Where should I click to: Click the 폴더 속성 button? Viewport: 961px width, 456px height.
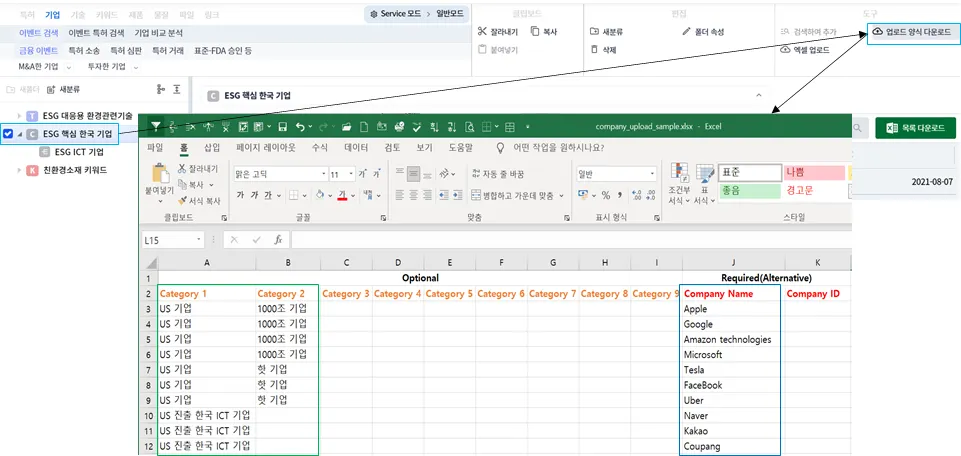tap(703, 32)
